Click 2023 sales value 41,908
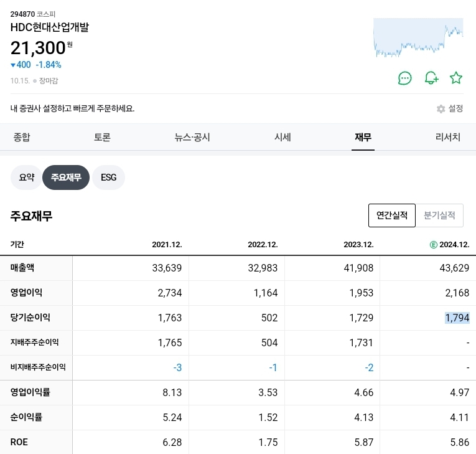476x454 pixels. pos(358,268)
